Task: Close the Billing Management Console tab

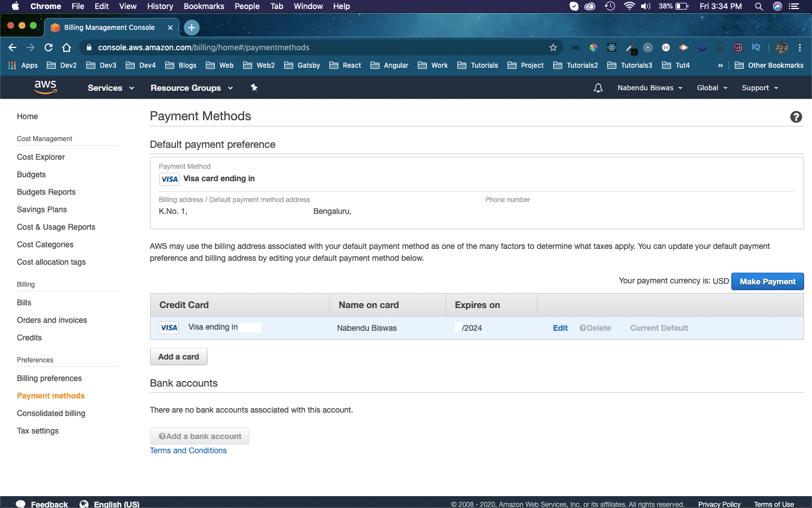Action: (170, 27)
